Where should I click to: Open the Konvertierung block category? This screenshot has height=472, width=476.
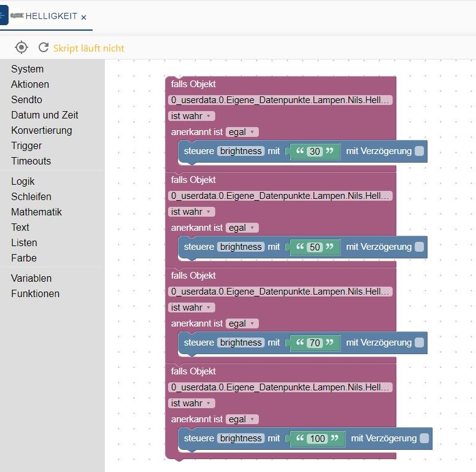click(x=42, y=130)
